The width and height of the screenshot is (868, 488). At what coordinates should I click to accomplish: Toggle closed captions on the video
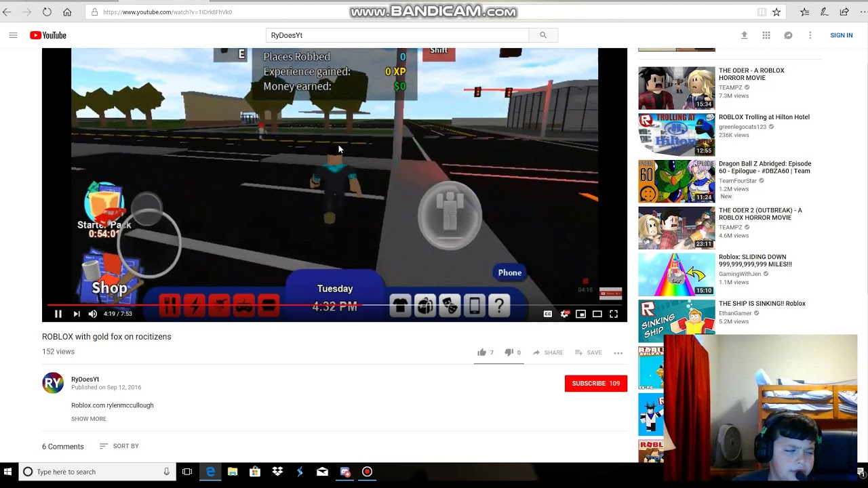548,314
